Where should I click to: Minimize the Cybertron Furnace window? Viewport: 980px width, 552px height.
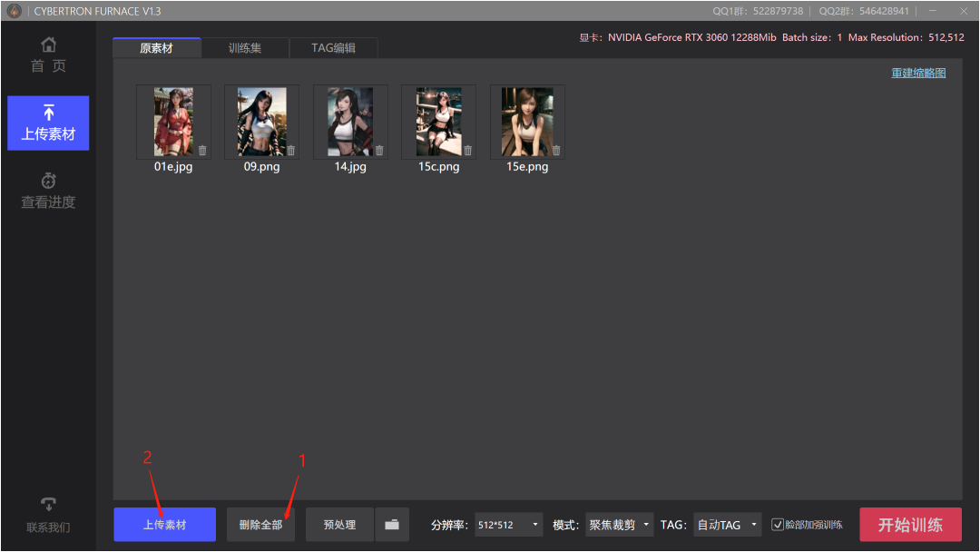coord(933,11)
